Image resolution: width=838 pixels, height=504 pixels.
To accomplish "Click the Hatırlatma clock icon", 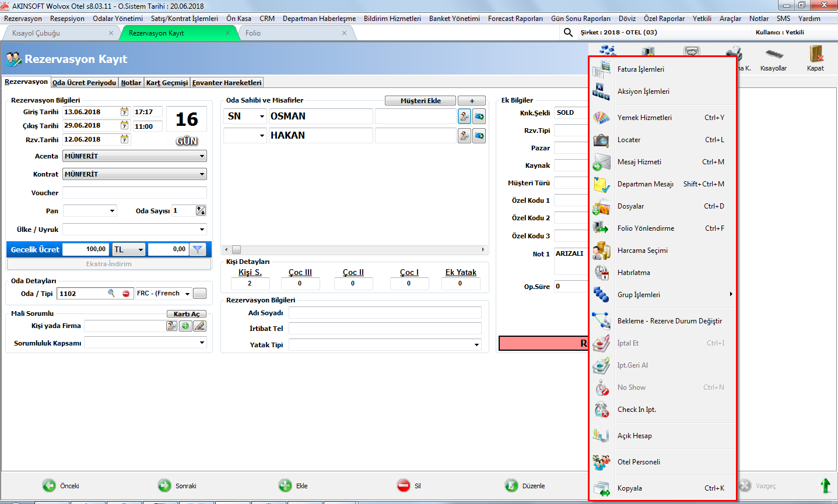I will (601, 273).
